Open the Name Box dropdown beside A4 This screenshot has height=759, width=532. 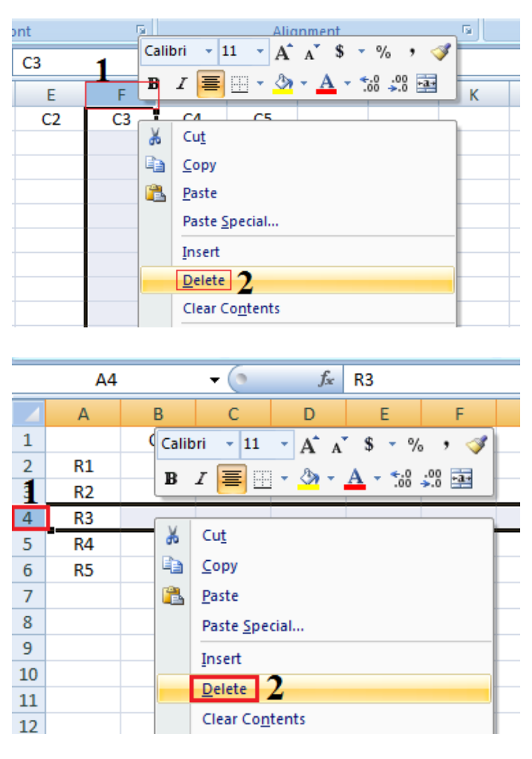tap(214, 380)
